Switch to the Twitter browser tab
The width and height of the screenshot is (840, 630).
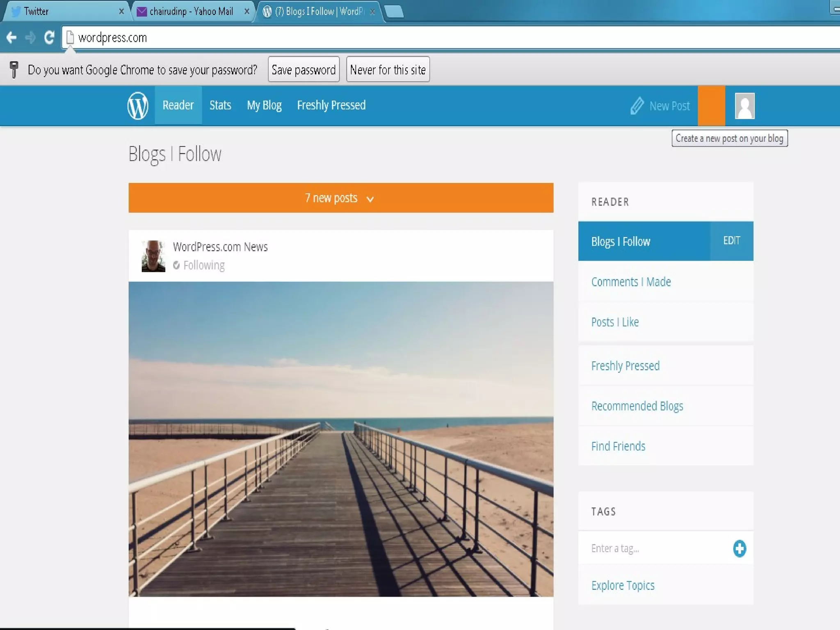click(x=62, y=11)
